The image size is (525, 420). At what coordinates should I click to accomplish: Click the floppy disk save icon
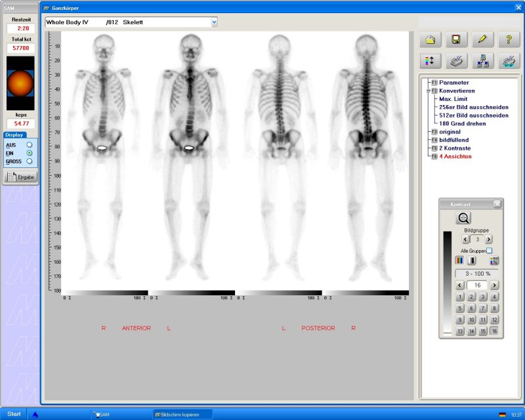pos(457,40)
